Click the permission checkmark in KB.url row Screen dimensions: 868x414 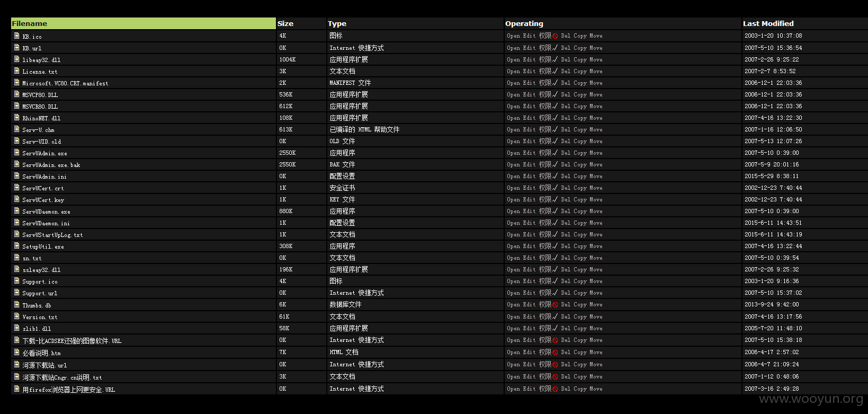[555, 48]
